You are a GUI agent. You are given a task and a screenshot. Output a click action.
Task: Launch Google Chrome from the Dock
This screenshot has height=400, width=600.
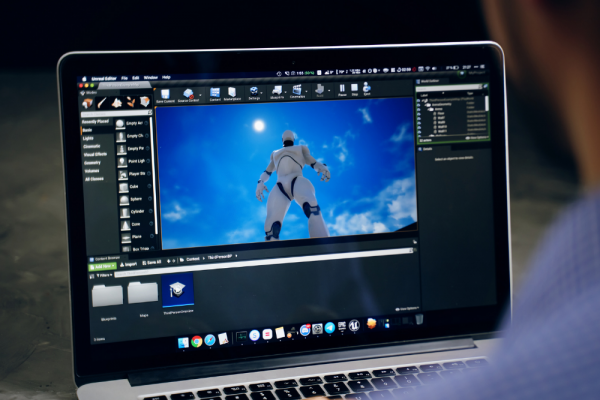coord(197,341)
